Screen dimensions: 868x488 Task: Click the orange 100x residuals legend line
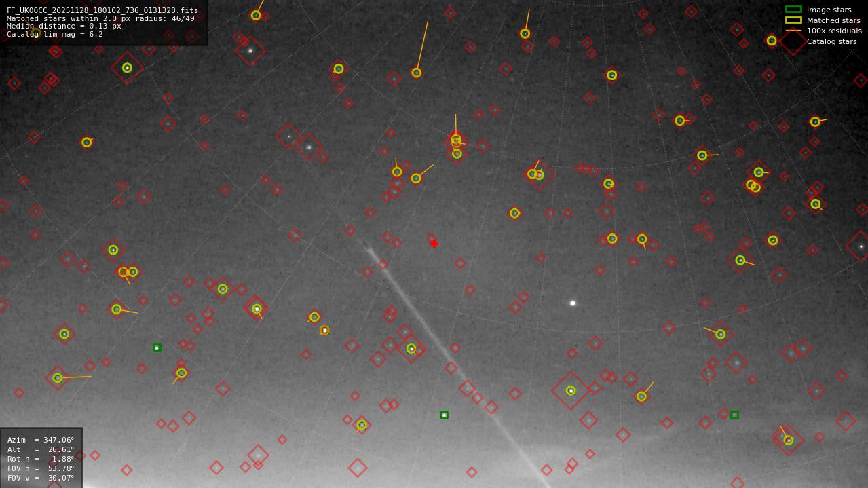click(x=793, y=31)
